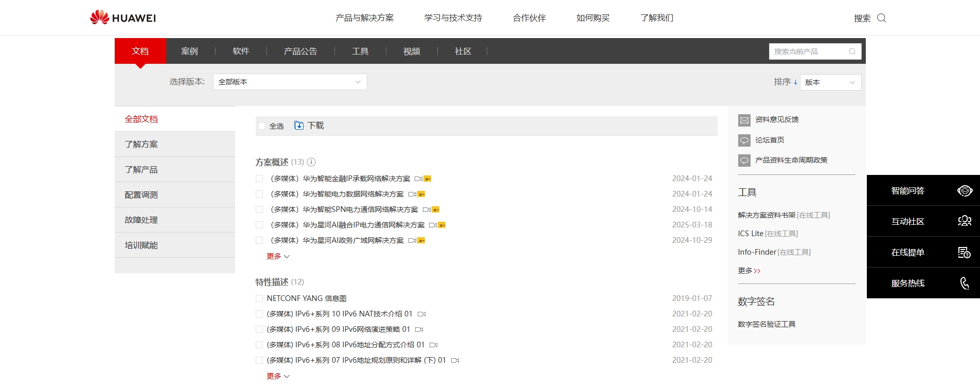This screenshot has width=980, height=390.
Task: Click the Huawei logo
Action: pos(123,17)
